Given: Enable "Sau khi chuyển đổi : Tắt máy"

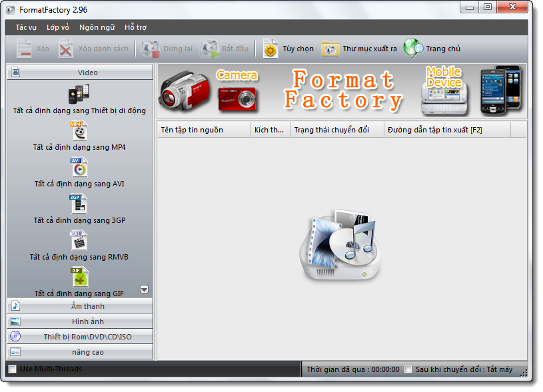Looking at the screenshot, I should (x=408, y=369).
